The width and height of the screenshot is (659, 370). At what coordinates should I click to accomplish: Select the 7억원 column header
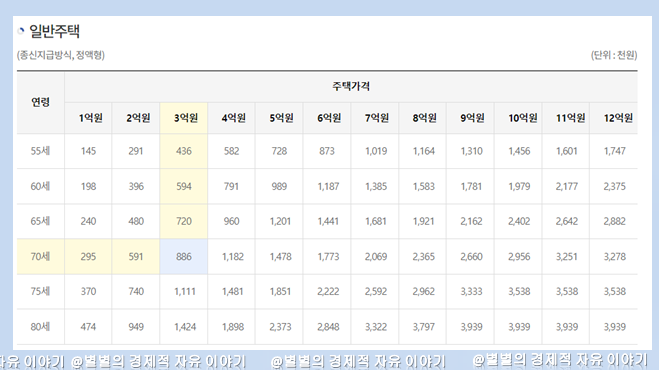pyautogui.click(x=375, y=118)
